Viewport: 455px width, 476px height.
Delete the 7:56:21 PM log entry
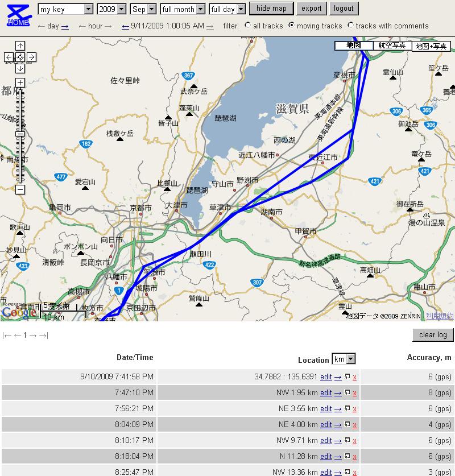coord(354,409)
